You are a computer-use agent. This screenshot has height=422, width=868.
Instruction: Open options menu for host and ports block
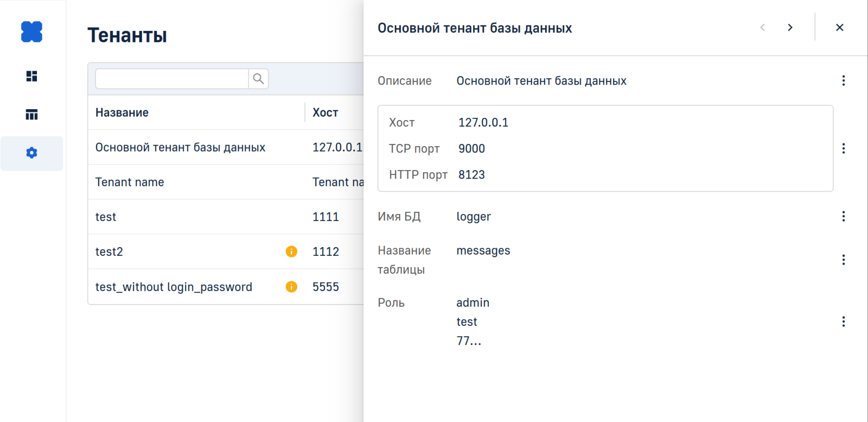pos(843,148)
